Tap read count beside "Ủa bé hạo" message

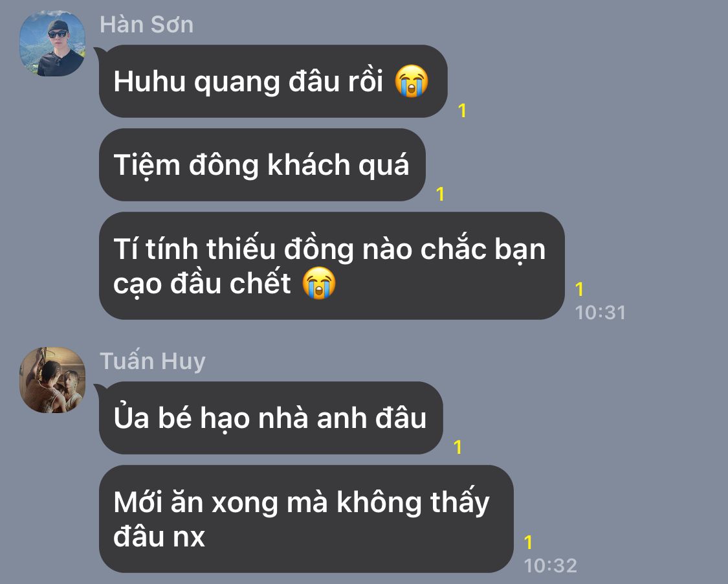(x=458, y=447)
